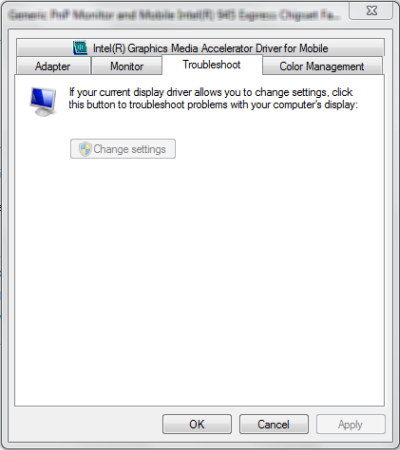Click the blue monitor icon beside the description
Image resolution: width=400 pixels, height=450 pixels.
tap(43, 102)
